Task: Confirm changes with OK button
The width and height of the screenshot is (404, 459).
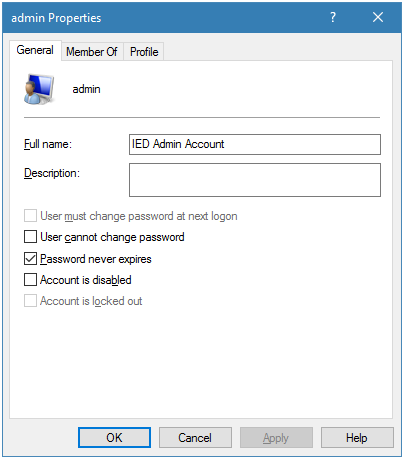Action: [114, 437]
